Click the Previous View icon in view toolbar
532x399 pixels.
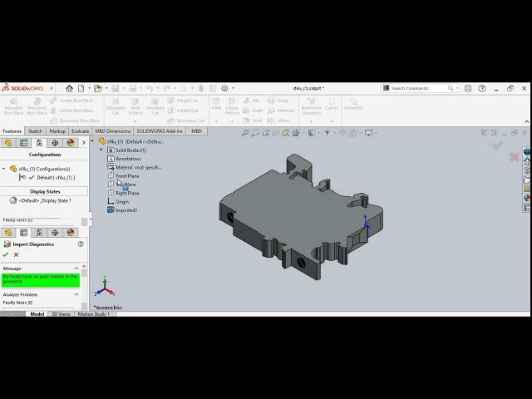pos(266,133)
